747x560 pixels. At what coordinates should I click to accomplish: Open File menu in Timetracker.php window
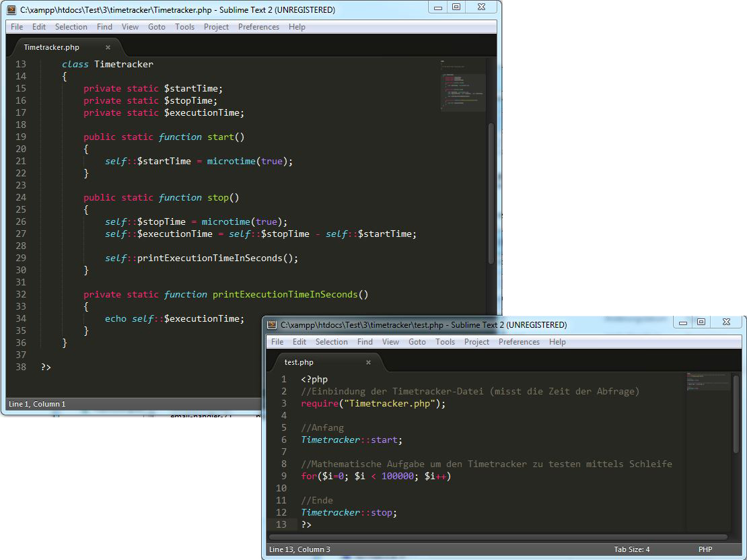pos(17,27)
